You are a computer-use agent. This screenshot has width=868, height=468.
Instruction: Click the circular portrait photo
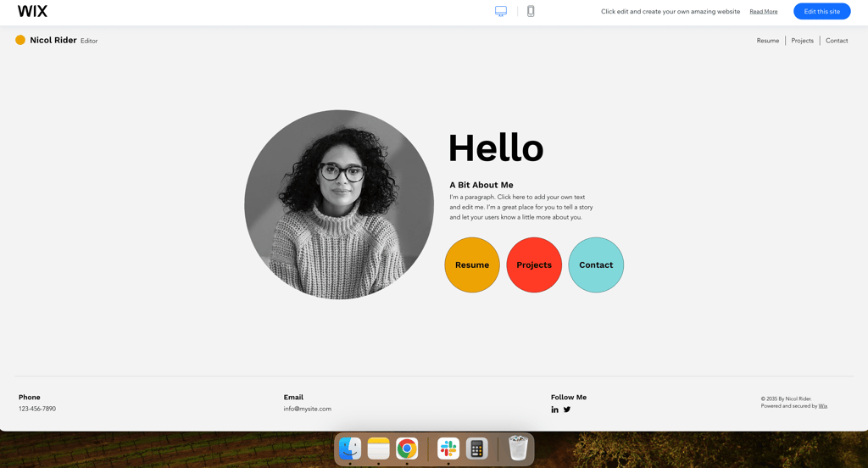tap(339, 204)
